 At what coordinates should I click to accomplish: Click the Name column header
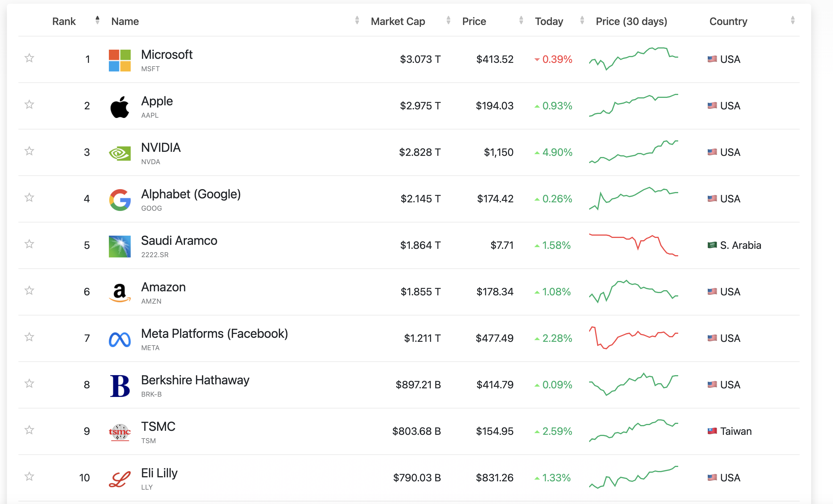[125, 21]
